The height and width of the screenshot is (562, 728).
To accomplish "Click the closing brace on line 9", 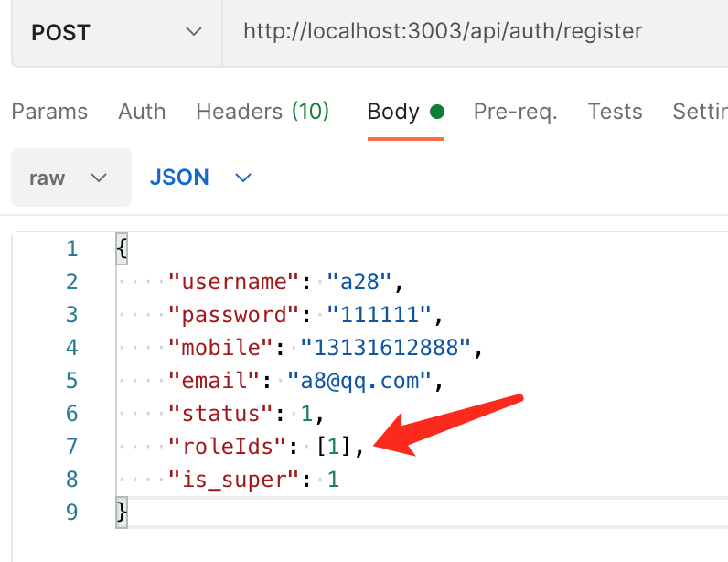I will [x=123, y=512].
